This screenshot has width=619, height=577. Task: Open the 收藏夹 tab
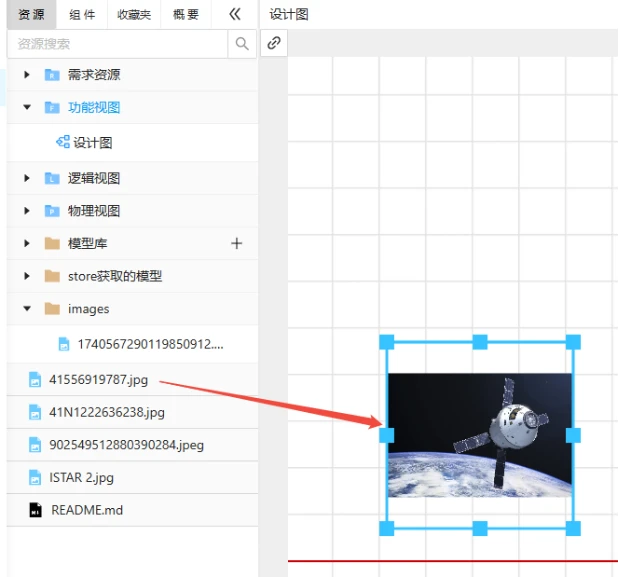coord(134,15)
